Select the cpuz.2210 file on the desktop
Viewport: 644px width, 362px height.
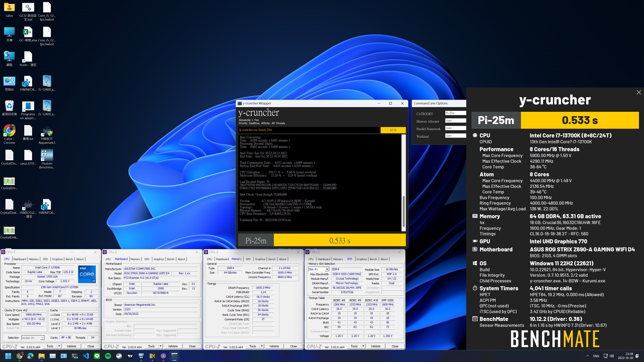[28, 158]
